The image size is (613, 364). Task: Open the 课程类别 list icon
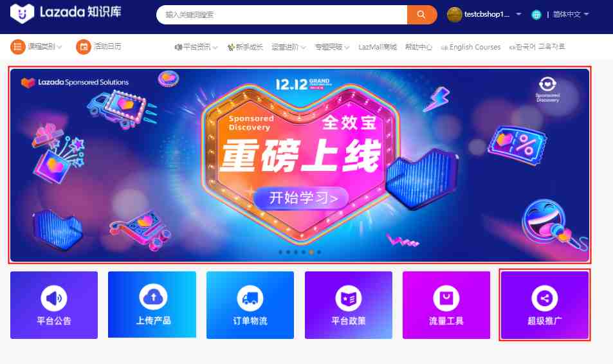click(17, 47)
